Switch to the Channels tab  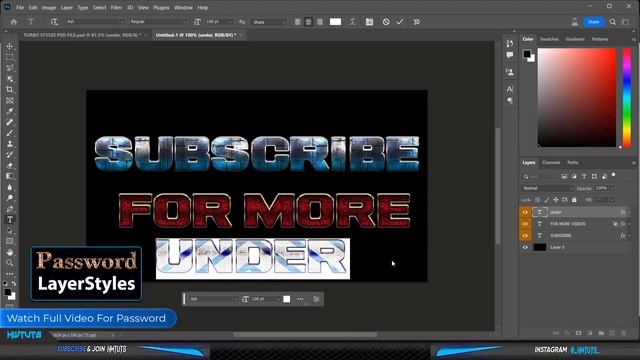click(x=551, y=162)
